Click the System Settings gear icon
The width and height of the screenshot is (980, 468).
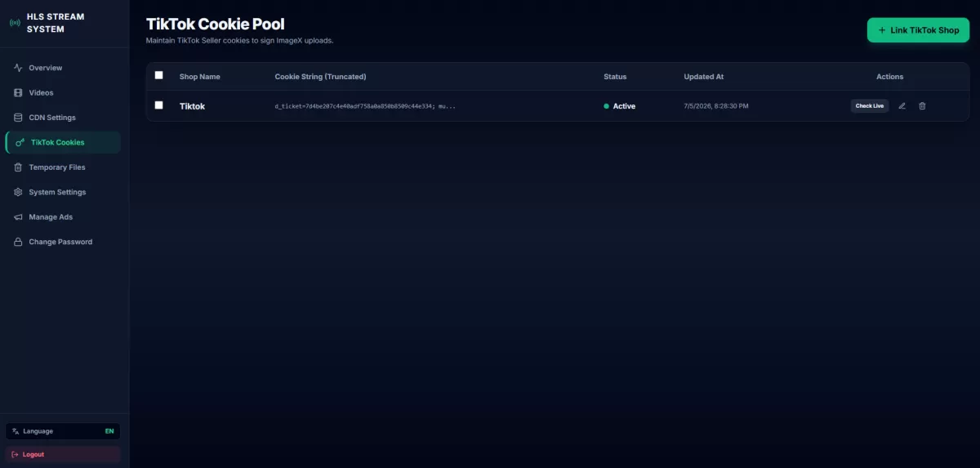click(x=18, y=192)
